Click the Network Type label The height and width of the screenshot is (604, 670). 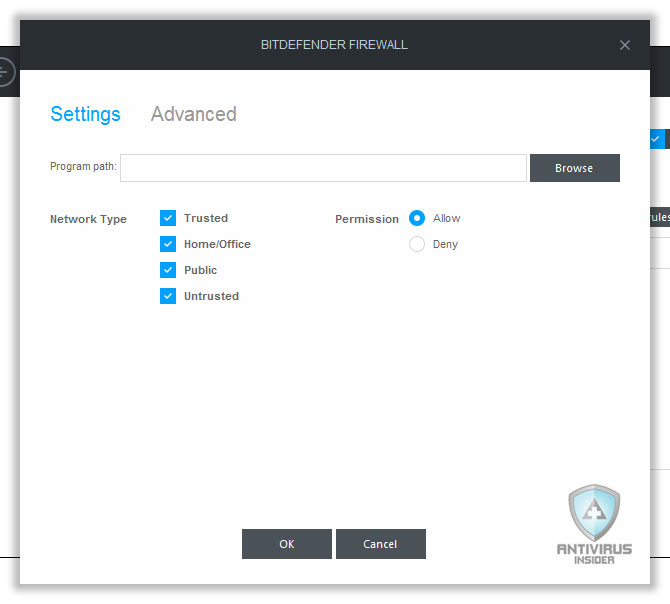[x=88, y=219]
